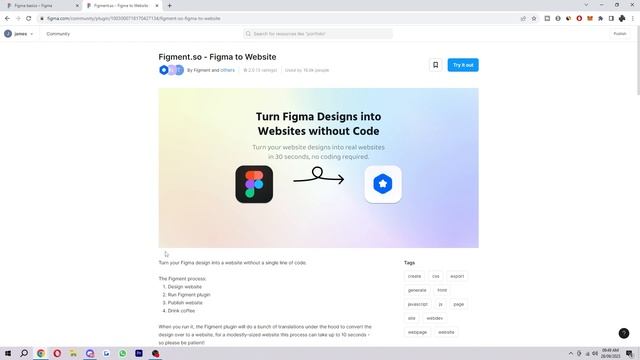This screenshot has height=360, width=640.
Task: Click the plugin hero banner image
Action: pos(318,168)
